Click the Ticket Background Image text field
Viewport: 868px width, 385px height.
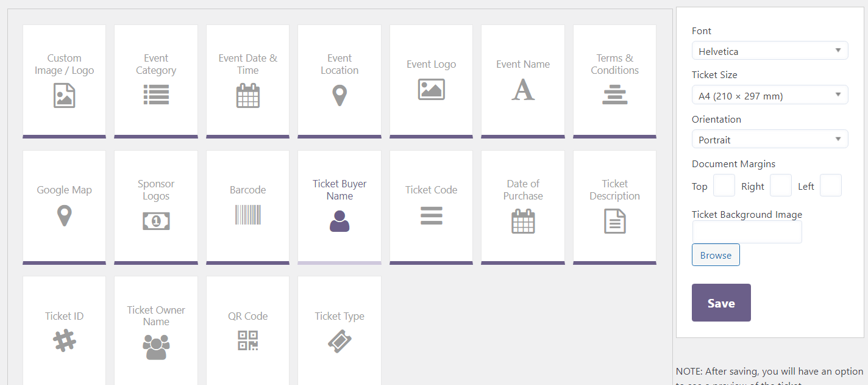[x=747, y=232]
